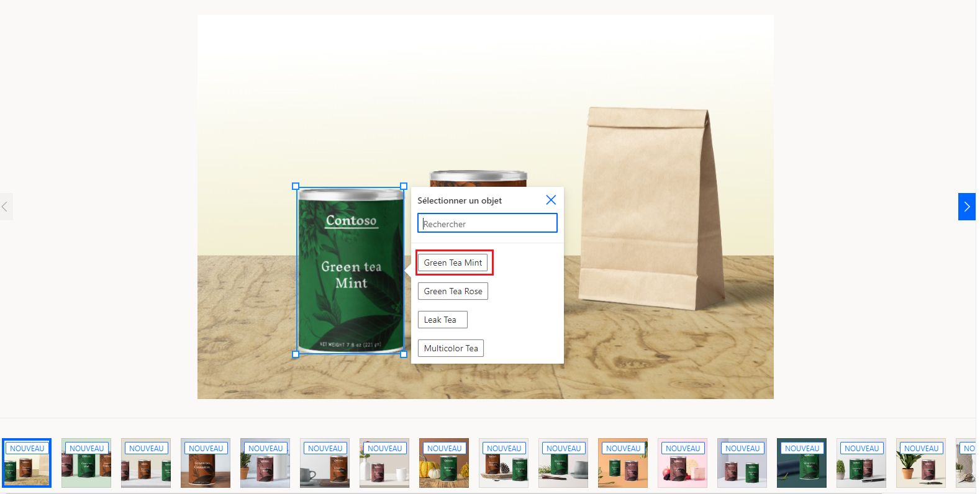
Task: Choose the Green Tea Mint tag
Action: (453, 263)
